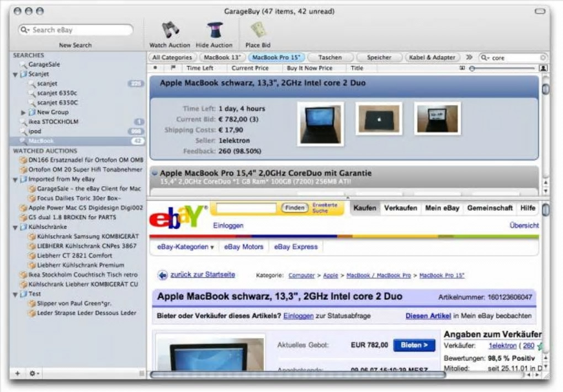This screenshot has width=563, height=392.
Task: Open seller 1elektron profile link
Action: coord(502,346)
